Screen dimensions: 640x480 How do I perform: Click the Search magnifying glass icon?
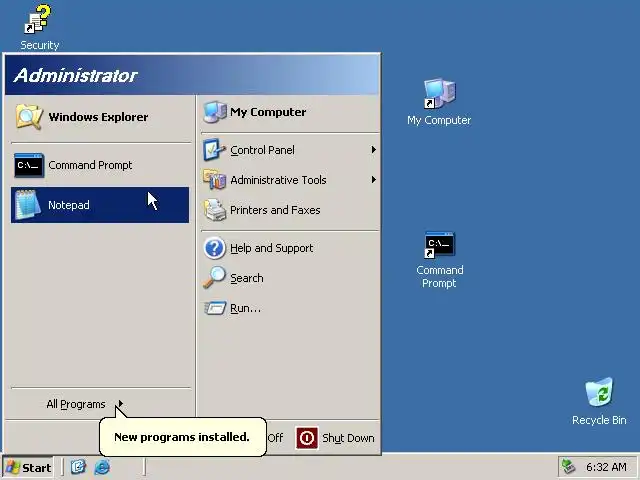click(214, 278)
